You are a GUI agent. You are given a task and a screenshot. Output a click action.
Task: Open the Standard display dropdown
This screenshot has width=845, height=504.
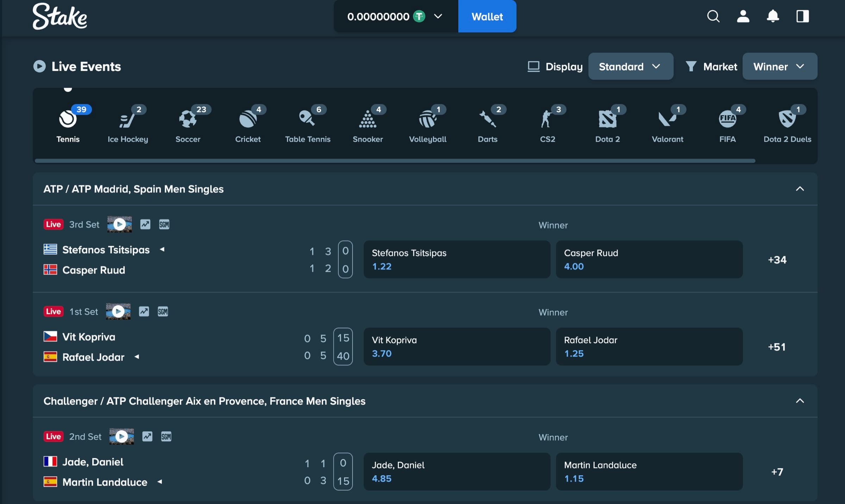coord(631,66)
